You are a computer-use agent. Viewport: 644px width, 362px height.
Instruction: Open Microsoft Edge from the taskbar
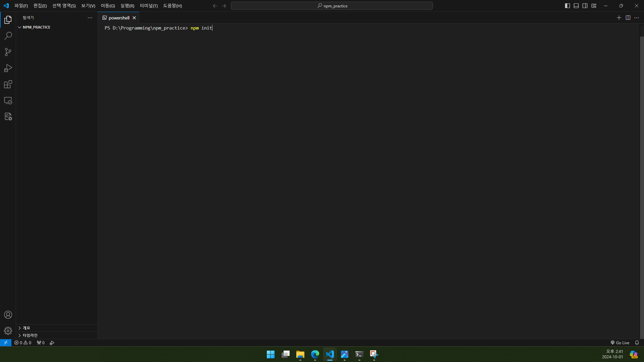(315, 354)
